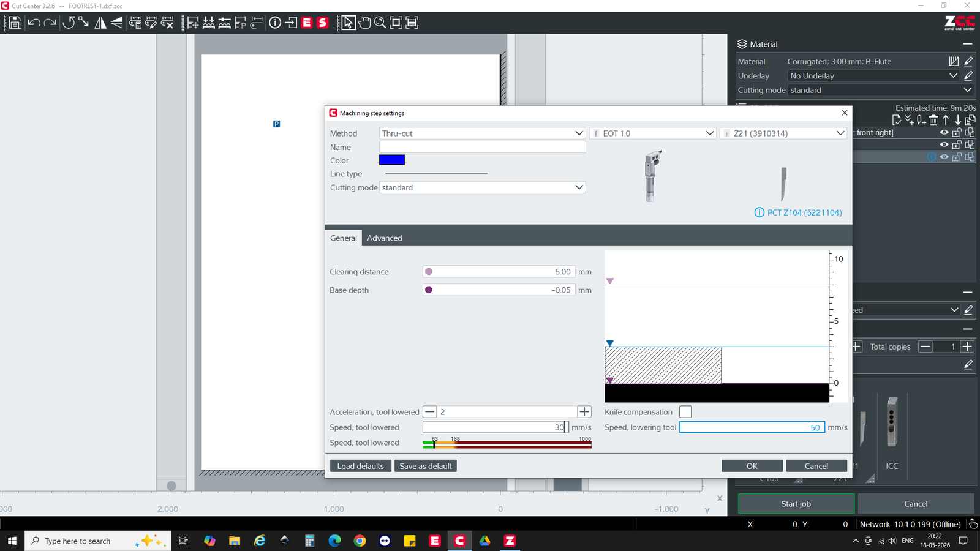
Task: Enable the Knife compensation checkbox
Action: pyautogui.click(x=685, y=412)
